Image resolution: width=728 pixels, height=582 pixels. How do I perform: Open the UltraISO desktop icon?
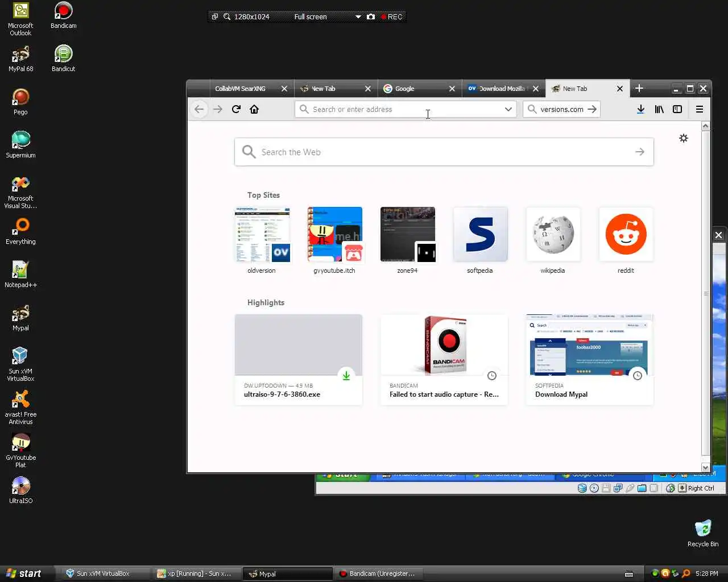pos(20,491)
